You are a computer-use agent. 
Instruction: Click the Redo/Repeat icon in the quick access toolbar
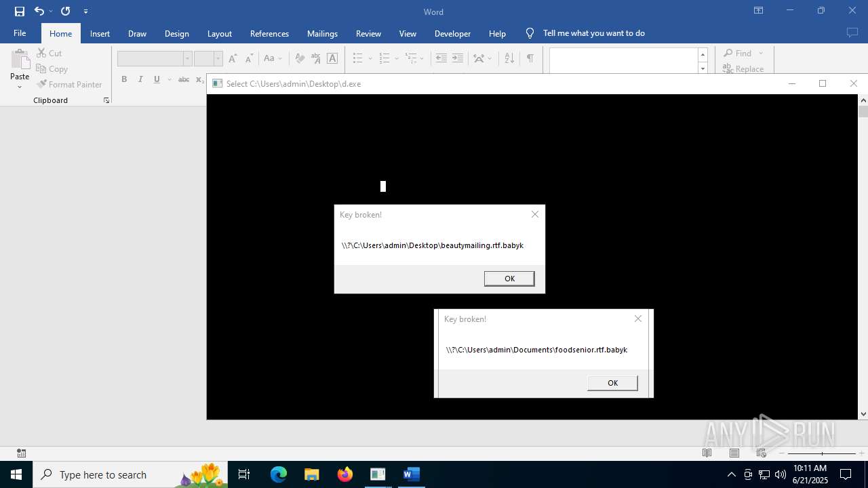[x=66, y=11]
